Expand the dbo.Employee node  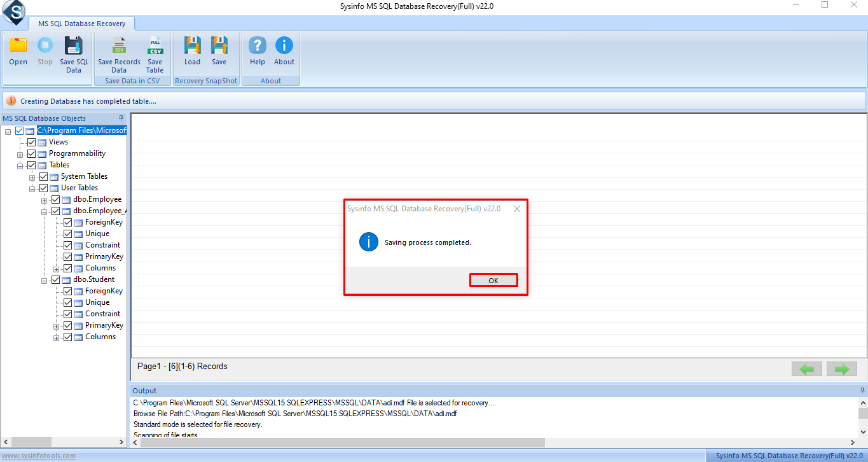(x=45, y=200)
